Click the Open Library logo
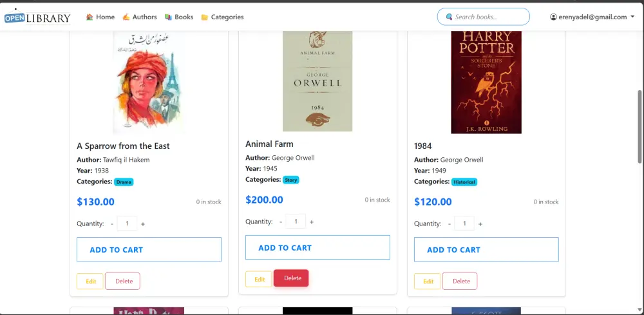Screen dimensions: 644x315 pos(37,17)
